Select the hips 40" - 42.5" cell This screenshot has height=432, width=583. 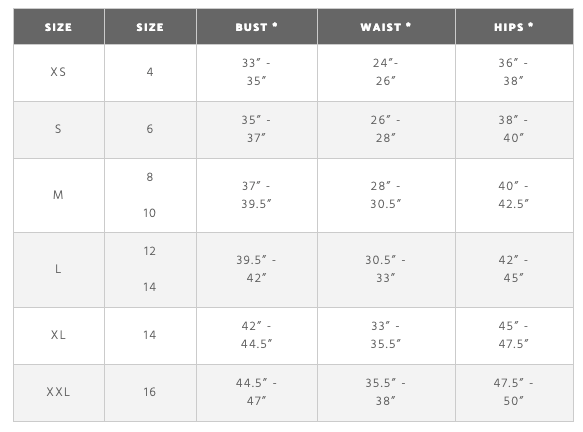point(514,196)
